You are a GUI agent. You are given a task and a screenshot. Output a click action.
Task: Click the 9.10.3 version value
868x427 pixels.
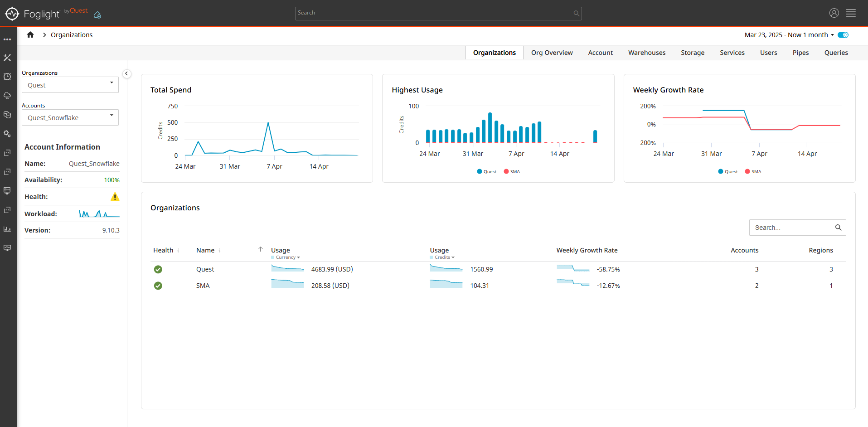tap(111, 230)
